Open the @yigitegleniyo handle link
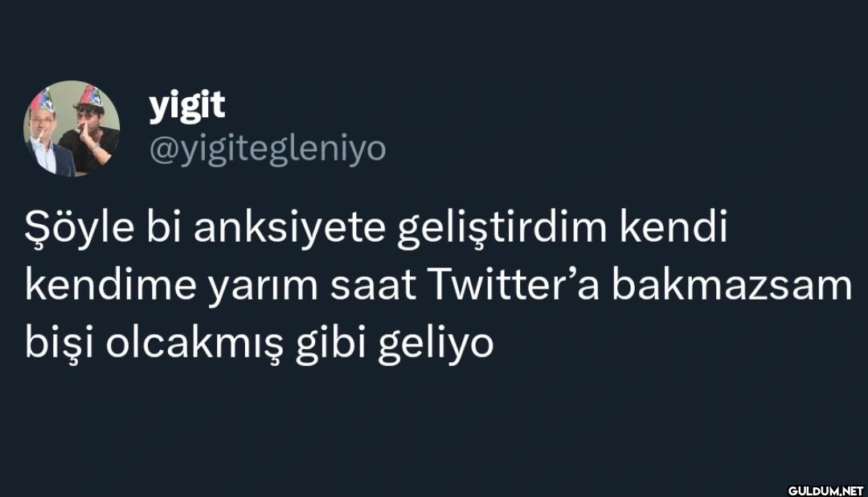868x497 pixels. click(x=268, y=149)
